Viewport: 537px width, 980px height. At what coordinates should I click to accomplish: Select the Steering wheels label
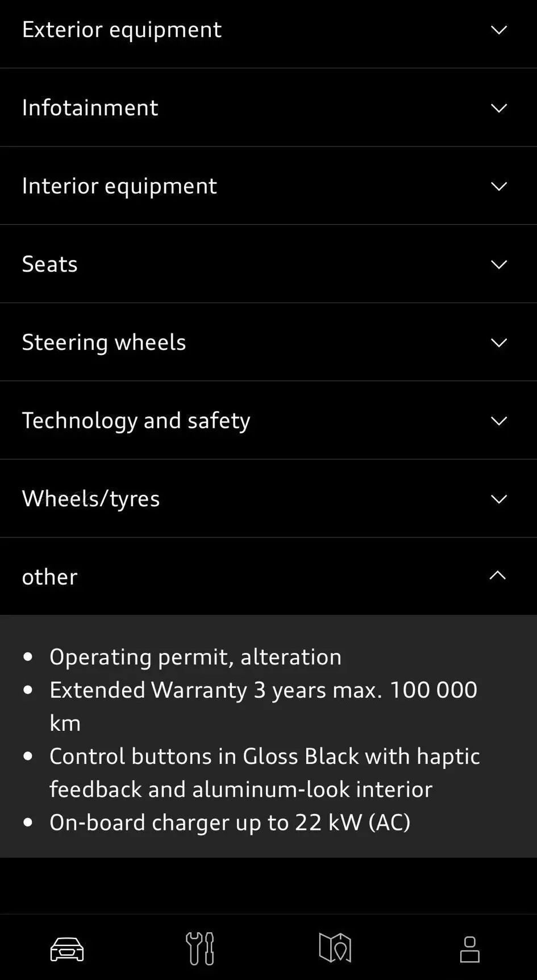[104, 342]
